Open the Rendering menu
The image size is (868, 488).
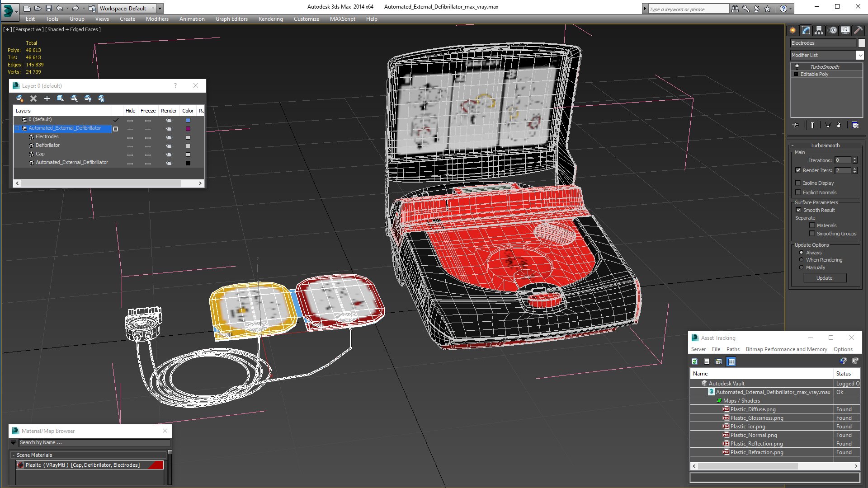coord(270,19)
